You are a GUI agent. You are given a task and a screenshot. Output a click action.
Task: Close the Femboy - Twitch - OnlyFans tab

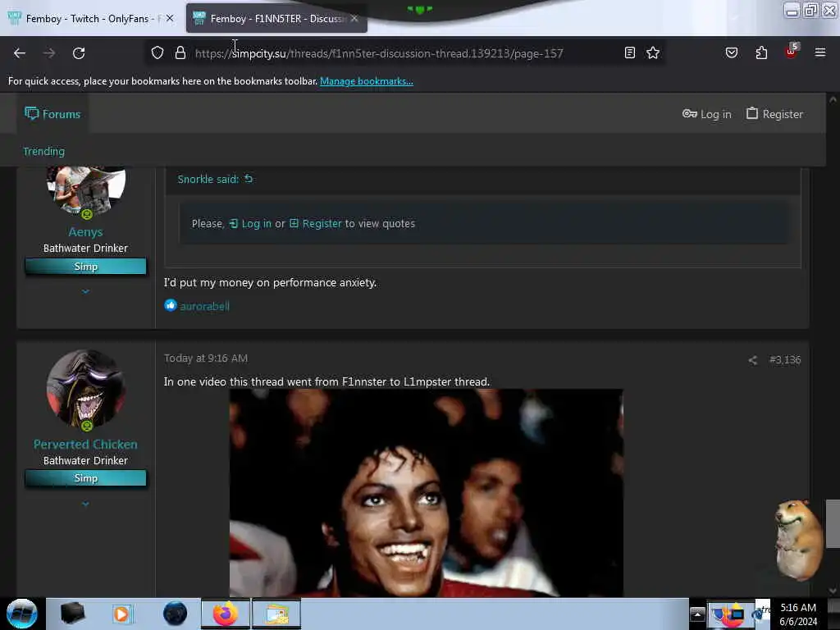170,18
